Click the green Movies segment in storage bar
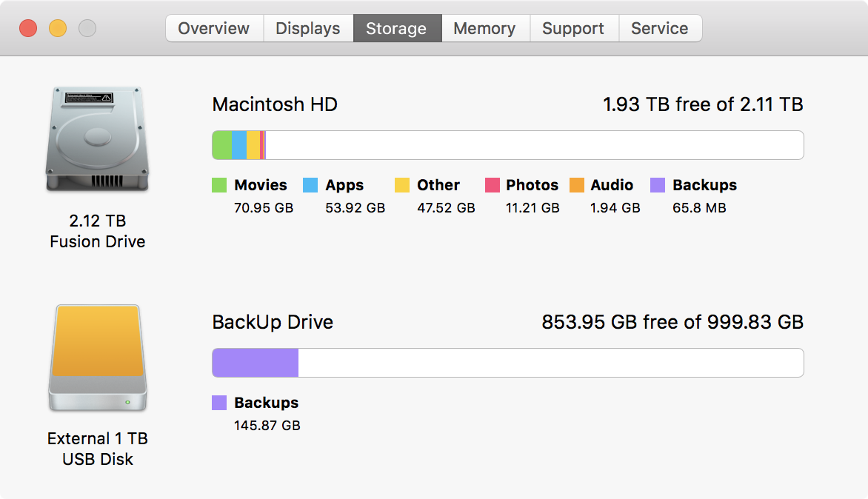The image size is (868, 499). point(222,145)
